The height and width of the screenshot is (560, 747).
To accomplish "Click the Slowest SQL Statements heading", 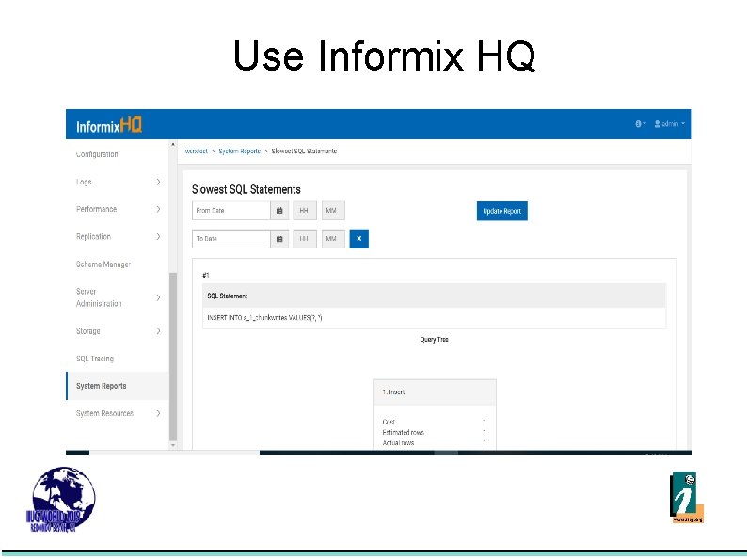I will (x=246, y=190).
